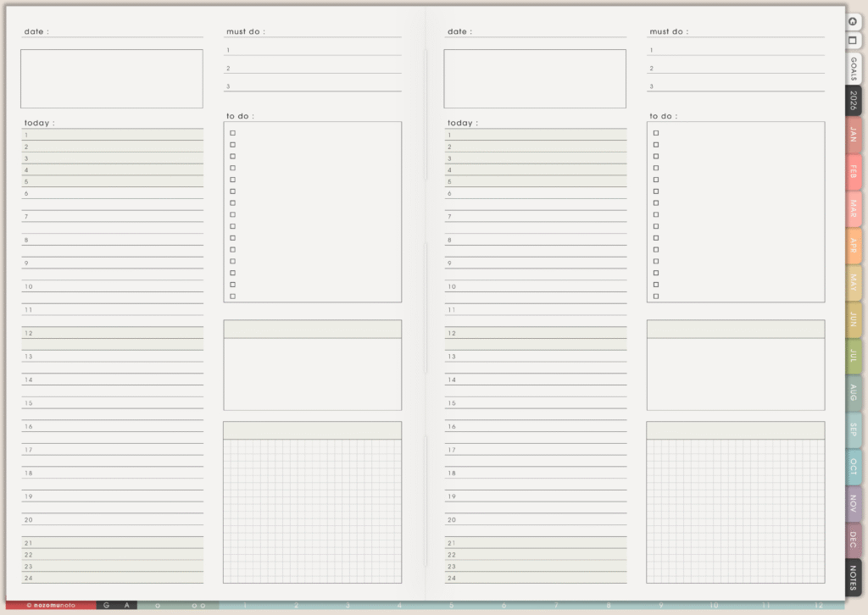This screenshot has height=615, width=868.
Task: Click the double-circle tab in bottom bar
Action: (198, 606)
